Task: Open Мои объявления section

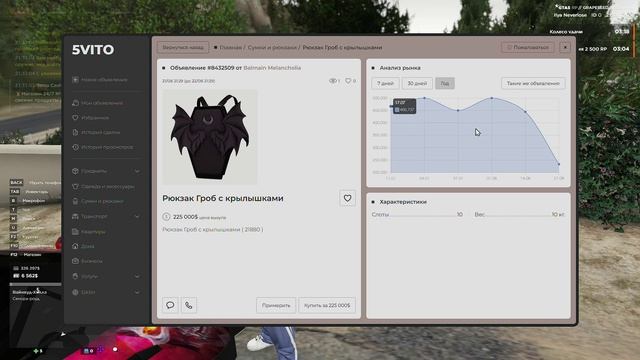Action: pyautogui.click(x=98, y=103)
